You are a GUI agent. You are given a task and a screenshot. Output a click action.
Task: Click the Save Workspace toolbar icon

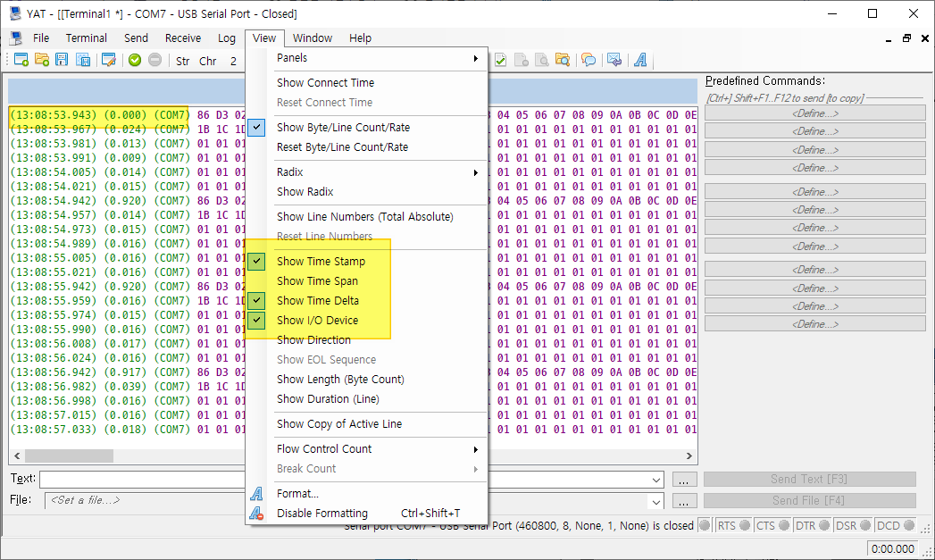[x=83, y=60]
